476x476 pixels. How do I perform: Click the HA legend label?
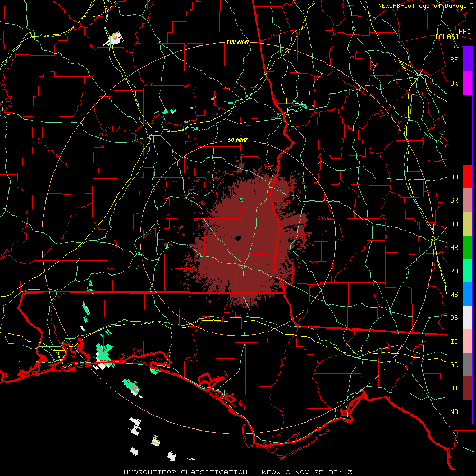[x=454, y=177]
